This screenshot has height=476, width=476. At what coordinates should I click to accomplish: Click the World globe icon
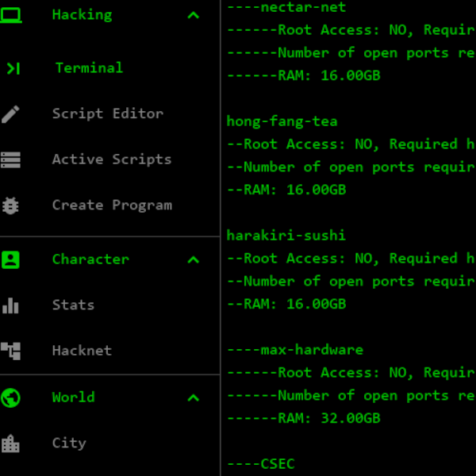click(x=10, y=397)
